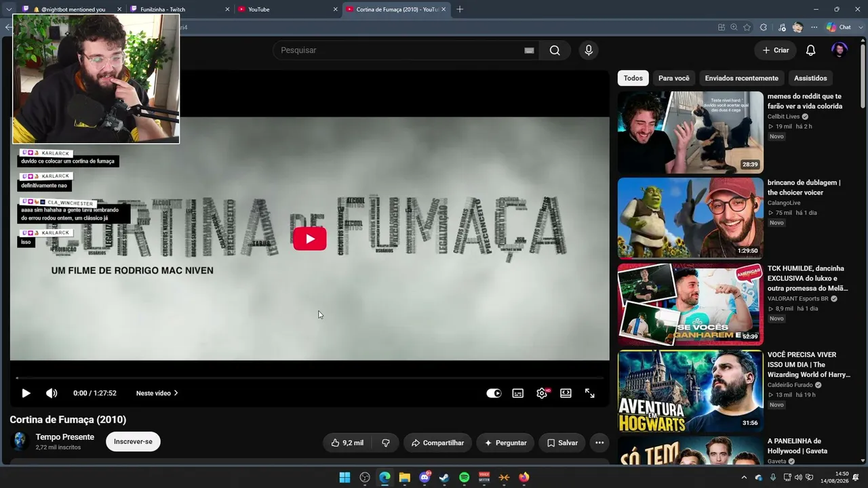Select the 'Todos' filter chip
Viewport: 868px width, 488px height.
(x=633, y=78)
